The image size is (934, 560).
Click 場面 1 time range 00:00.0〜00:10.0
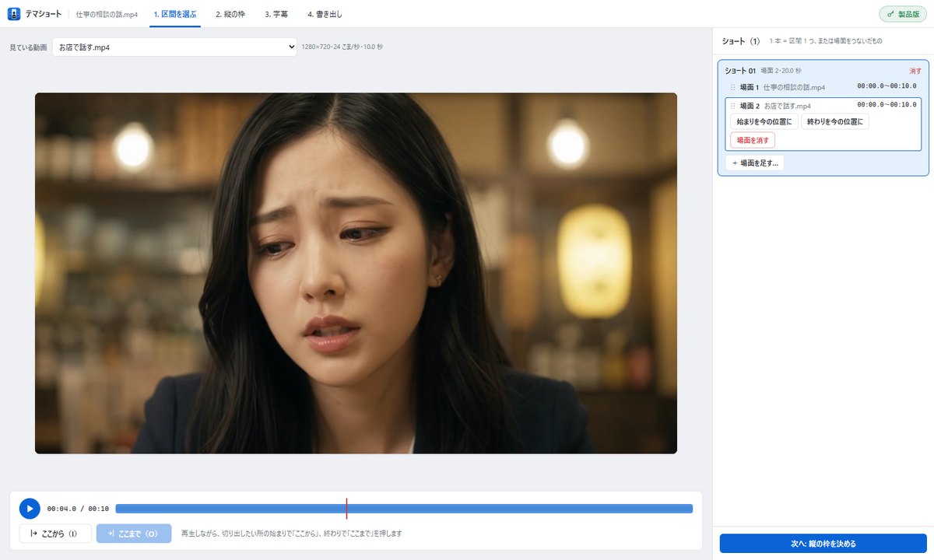tap(887, 86)
